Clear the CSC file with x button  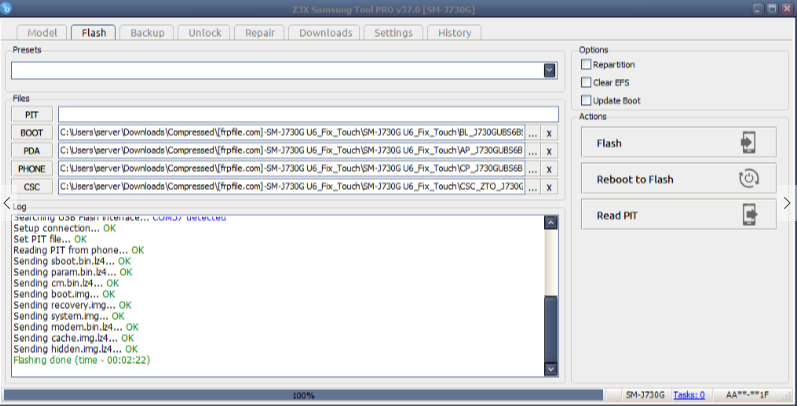pyautogui.click(x=549, y=187)
